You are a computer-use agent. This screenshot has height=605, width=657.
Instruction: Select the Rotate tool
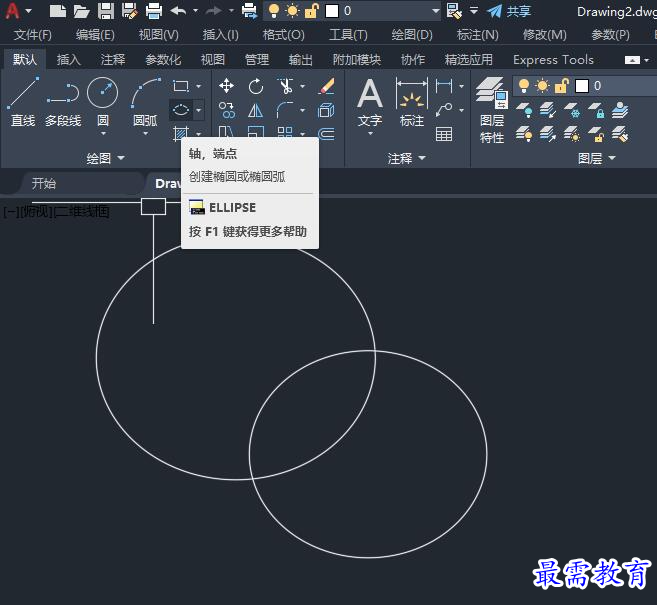(x=256, y=86)
